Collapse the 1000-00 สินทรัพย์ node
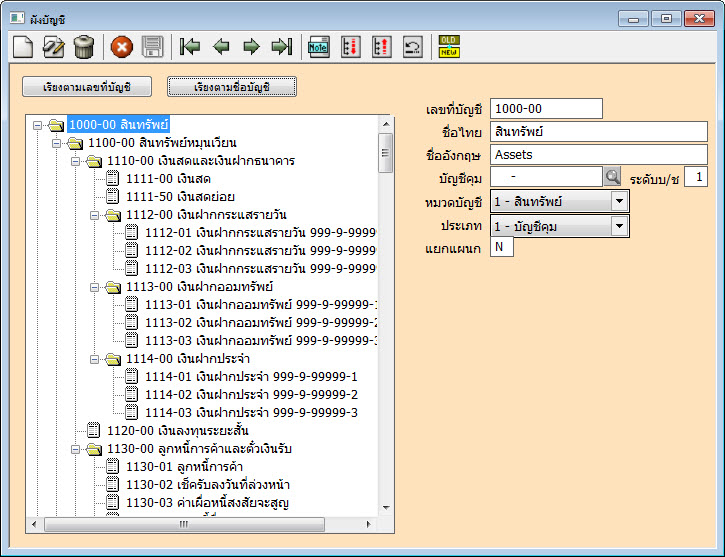725x557 pixels. pyautogui.click(x=37, y=125)
